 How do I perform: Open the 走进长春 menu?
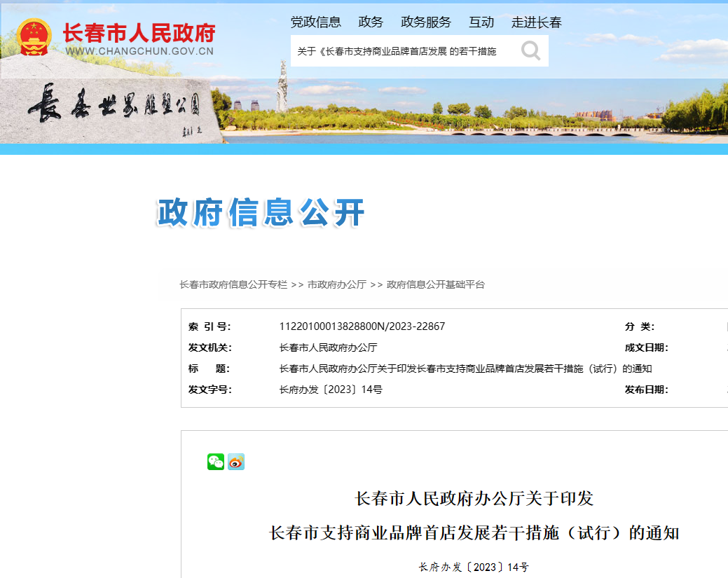click(535, 22)
